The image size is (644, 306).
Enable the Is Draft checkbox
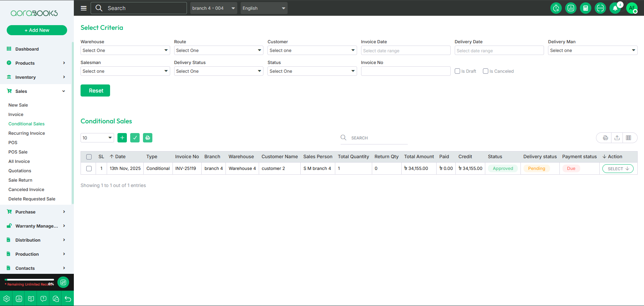(457, 71)
